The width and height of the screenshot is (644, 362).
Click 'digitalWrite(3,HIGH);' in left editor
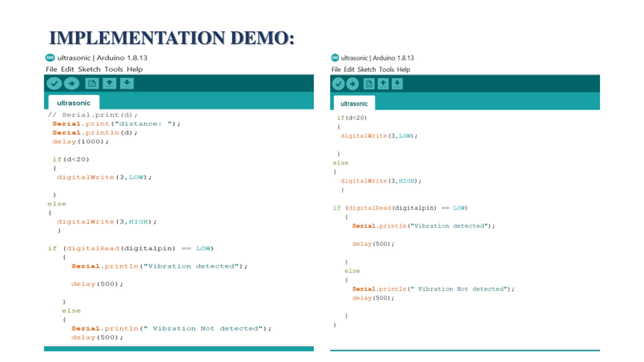coord(107,222)
